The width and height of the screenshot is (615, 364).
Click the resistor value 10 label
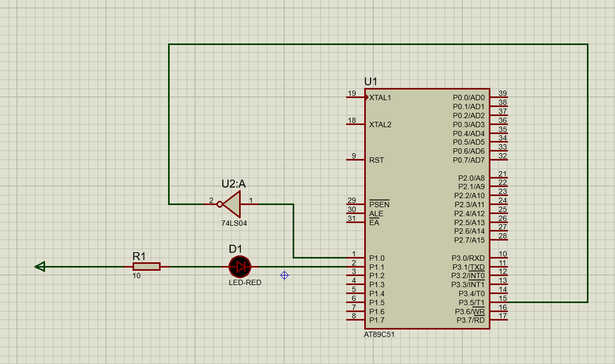pos(136,276)
